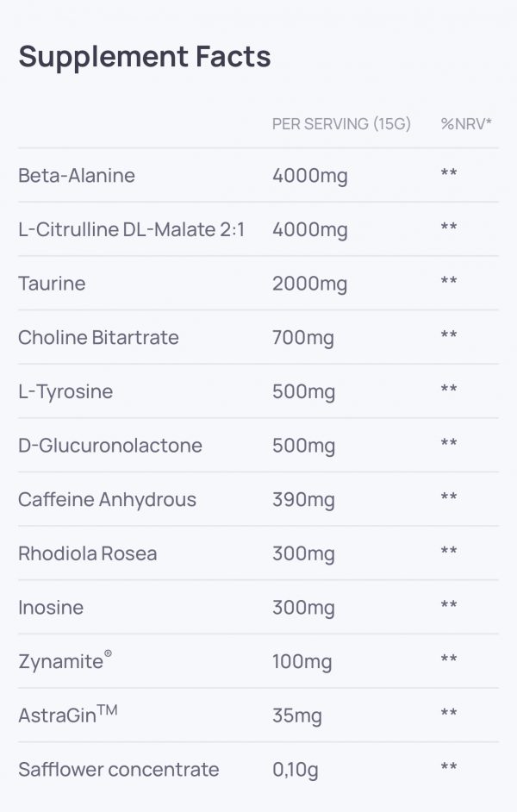Click the L-Citrulline DL-Malate 2:1 label
Screen dimensions: 517x812
tap(132, 229)
